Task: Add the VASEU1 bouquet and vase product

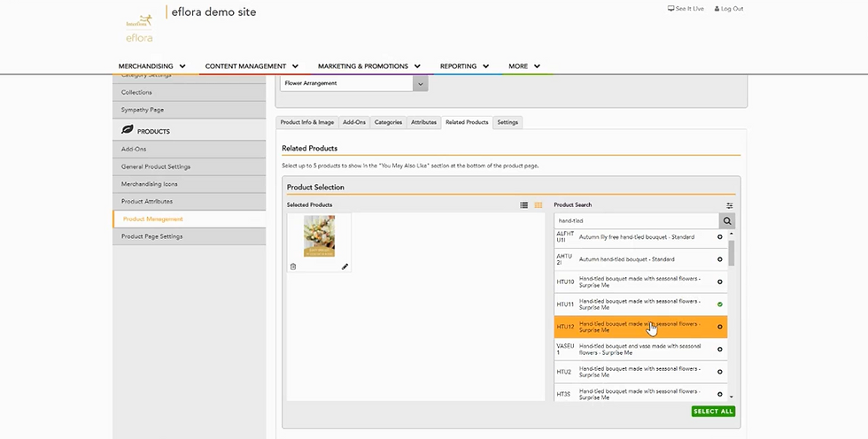Action: coord(719,350)
